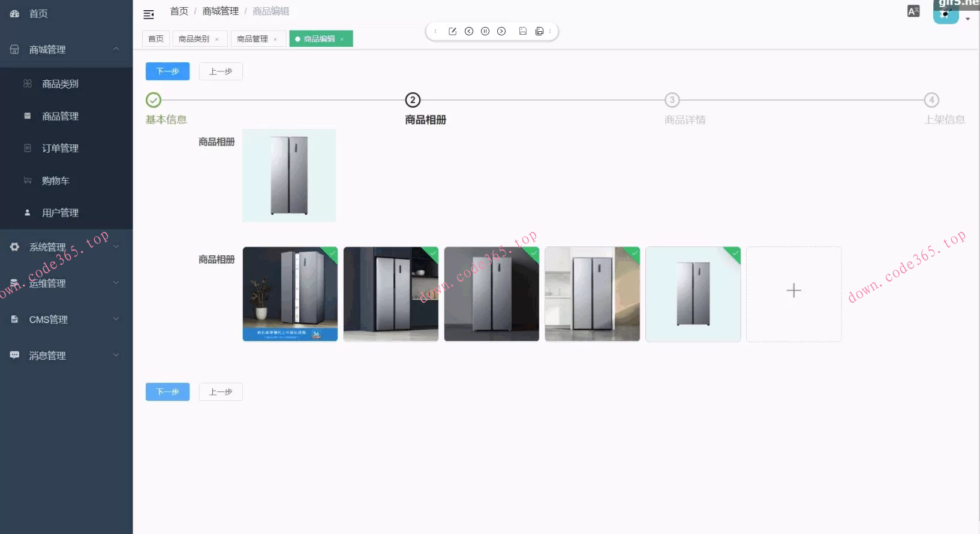Image resolution: width=980 pixels, height=534 pixels.
Task: Open the language translation icon
Action: pyautogui.click(x=913, y=11)
